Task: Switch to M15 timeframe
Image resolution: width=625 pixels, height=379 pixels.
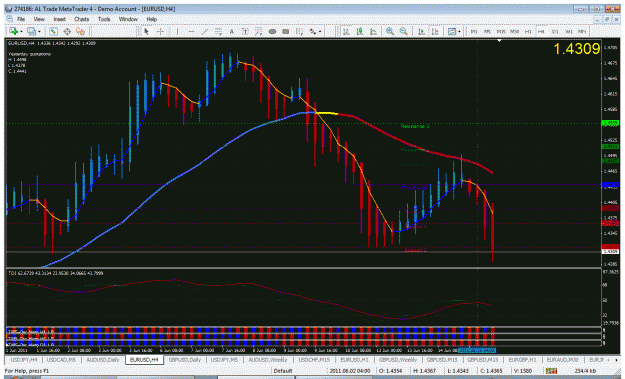Action: coord(501,31)
